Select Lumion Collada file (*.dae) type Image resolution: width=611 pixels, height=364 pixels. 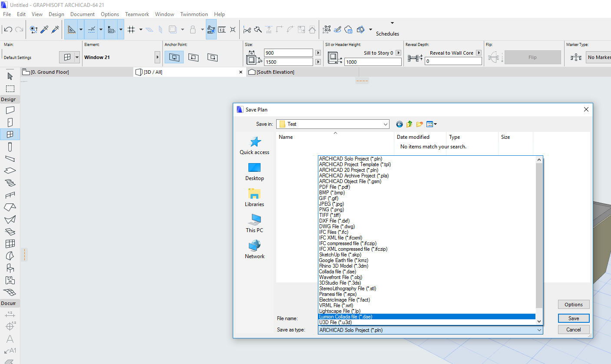pos(427,317)
